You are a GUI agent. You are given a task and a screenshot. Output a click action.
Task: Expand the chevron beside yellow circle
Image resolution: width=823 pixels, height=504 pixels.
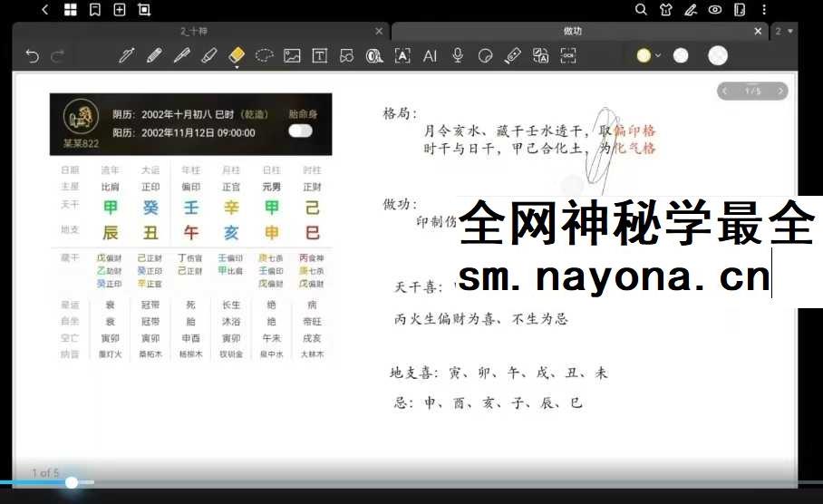[658, 55]
